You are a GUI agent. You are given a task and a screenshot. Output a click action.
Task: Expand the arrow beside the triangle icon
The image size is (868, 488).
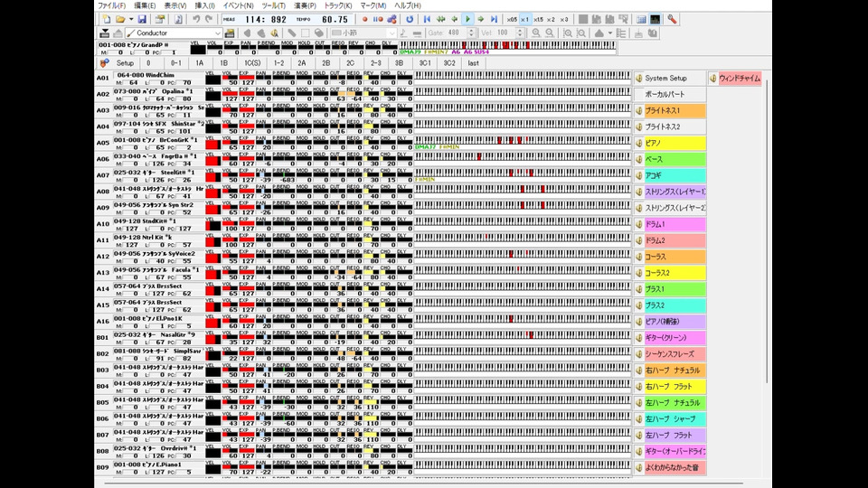(610, 33)
